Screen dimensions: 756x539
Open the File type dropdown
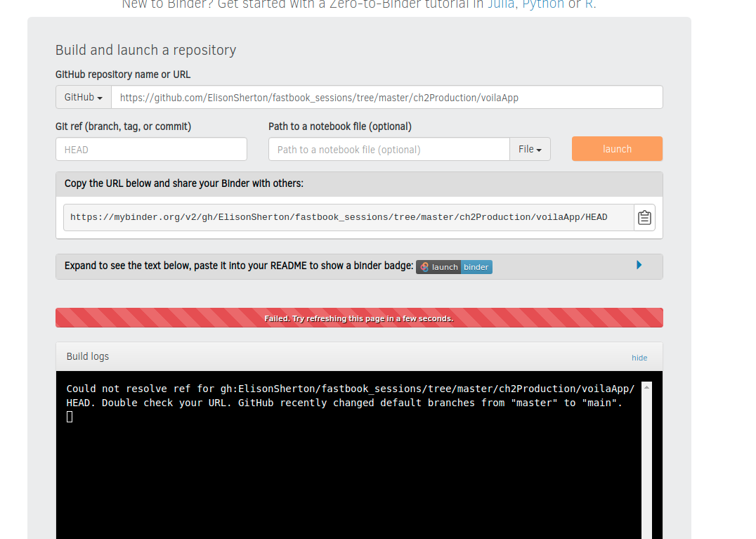click(x=530, y=149)
